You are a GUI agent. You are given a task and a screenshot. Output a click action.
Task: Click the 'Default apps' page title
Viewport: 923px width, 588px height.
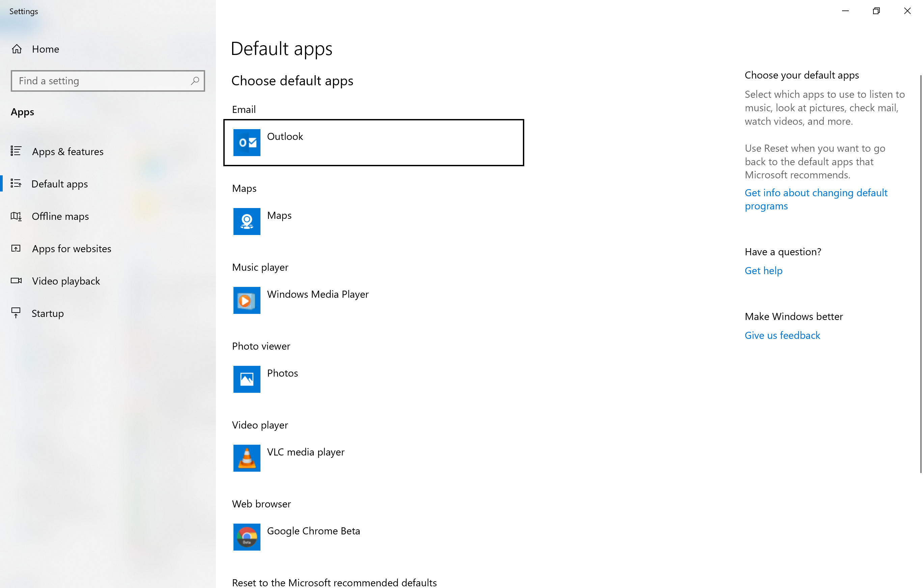[281, 49]
